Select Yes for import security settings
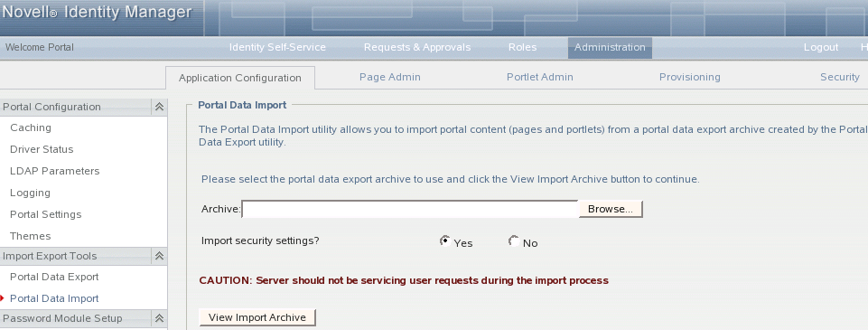868x330 pixels. [x=444, y=240]
